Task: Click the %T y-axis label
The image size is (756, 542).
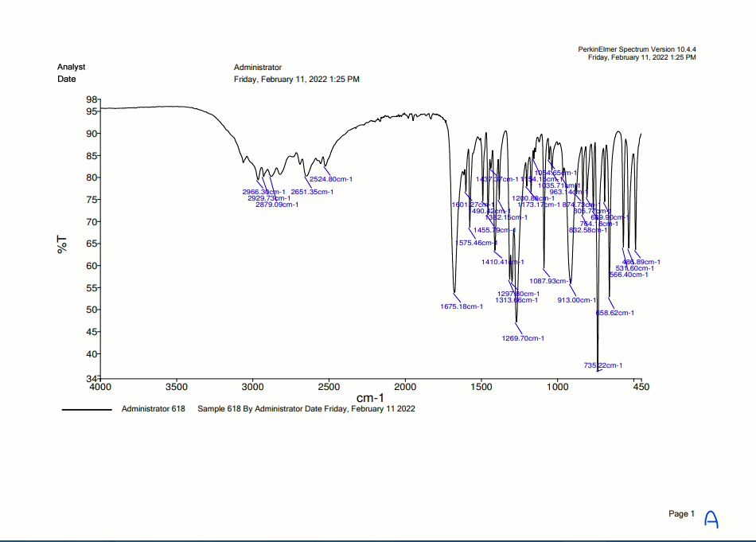Action: coord(62,244)
